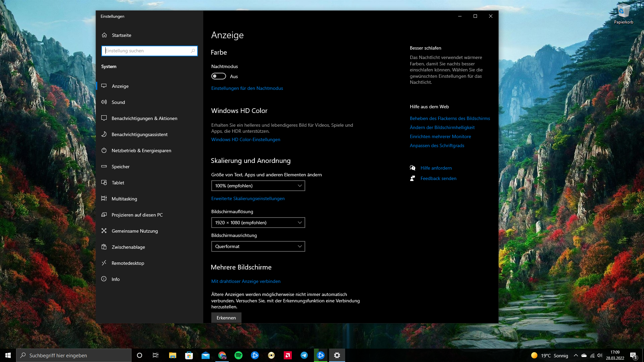The height and width of the screenshot is (362, 644).
Task: Open the Info circle icon
Action: point(104,279)
